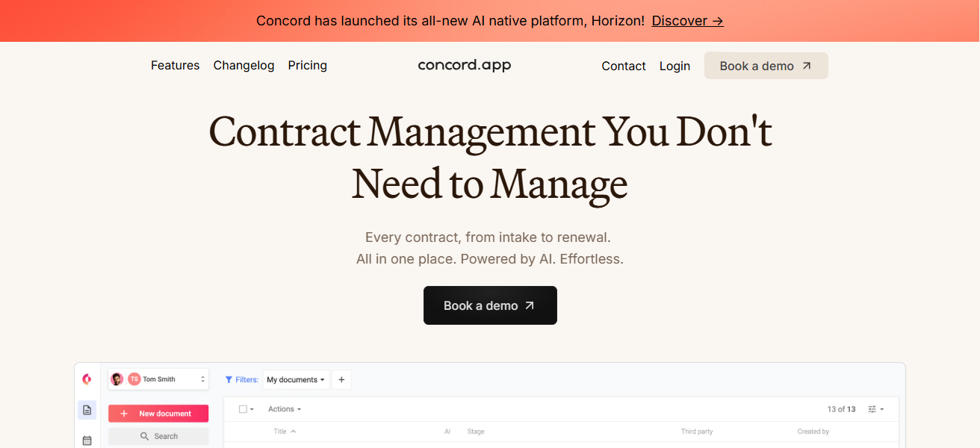
Task: Click the New document button
Action: click(158, 414)
